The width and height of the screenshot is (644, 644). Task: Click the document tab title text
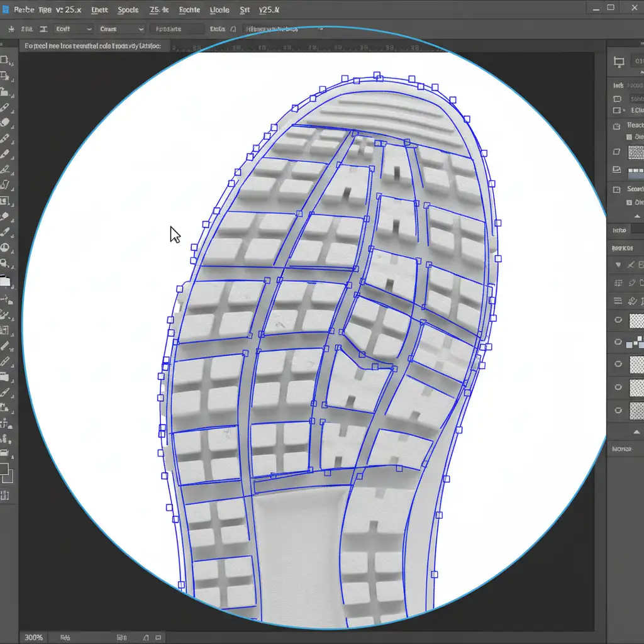(x=92, y=46)
